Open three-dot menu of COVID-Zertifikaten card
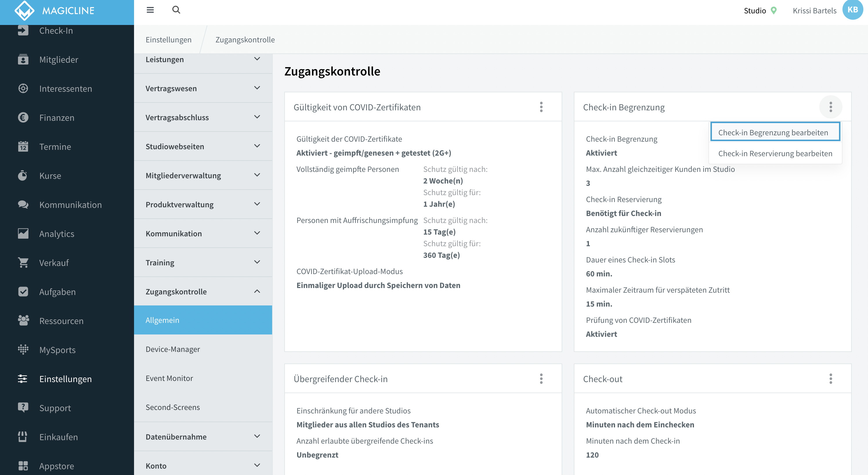The height and width of the screenshot is (475, 868). [x=541, y=107]
